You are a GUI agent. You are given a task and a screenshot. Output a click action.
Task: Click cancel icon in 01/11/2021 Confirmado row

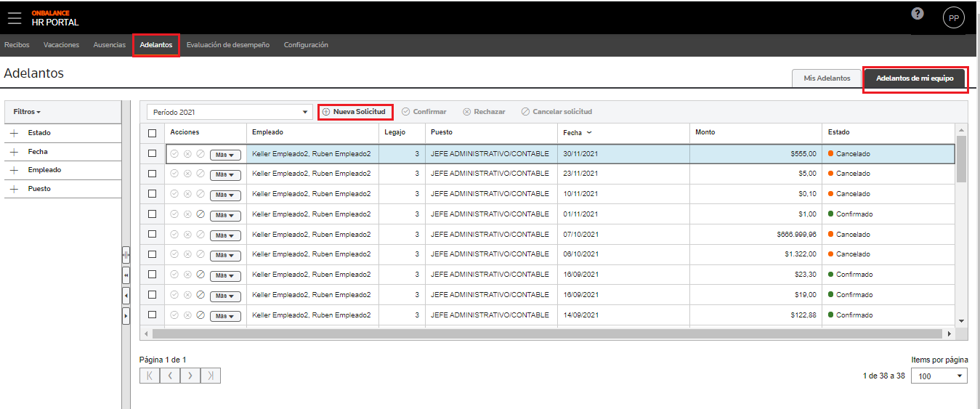(201, 214)
